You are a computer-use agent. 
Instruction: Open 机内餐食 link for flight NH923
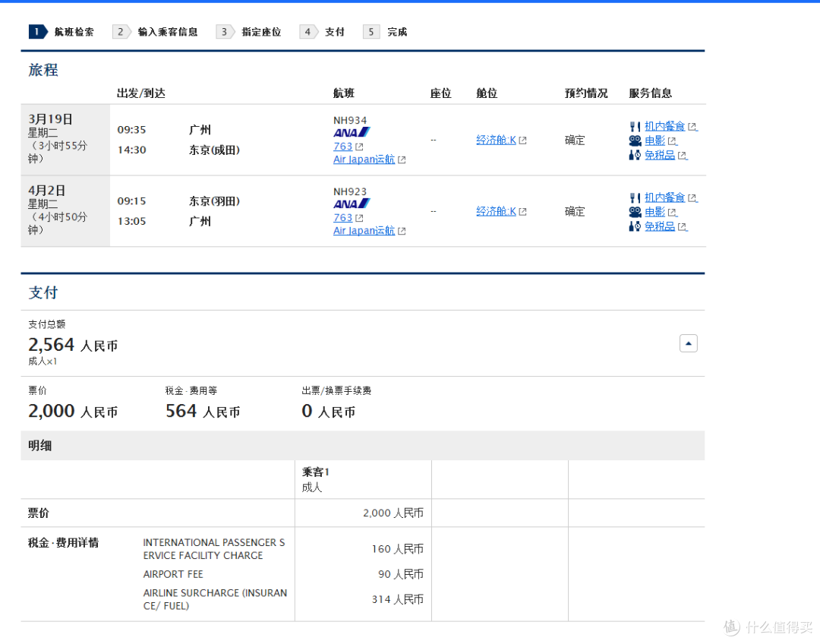tap(664, 197)
